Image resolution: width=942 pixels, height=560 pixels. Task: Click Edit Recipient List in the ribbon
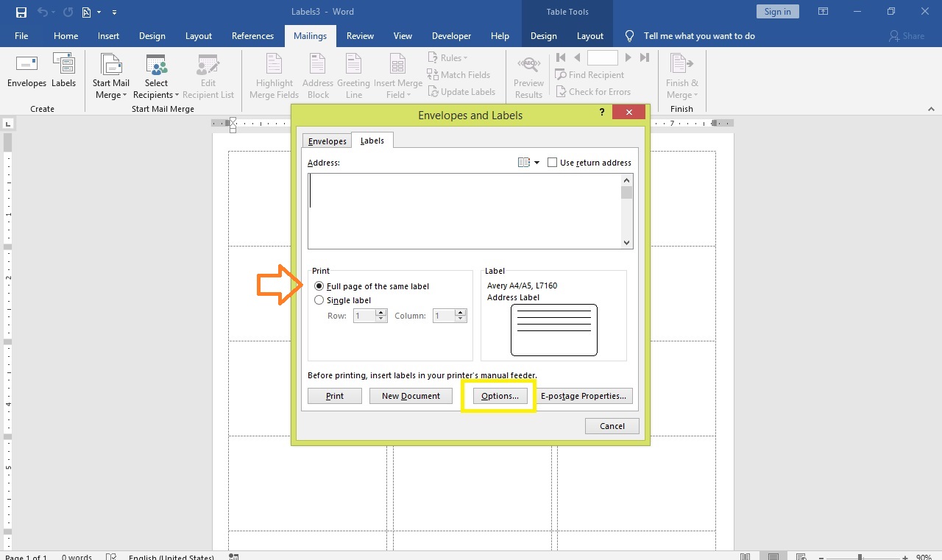tap(208, 77)
